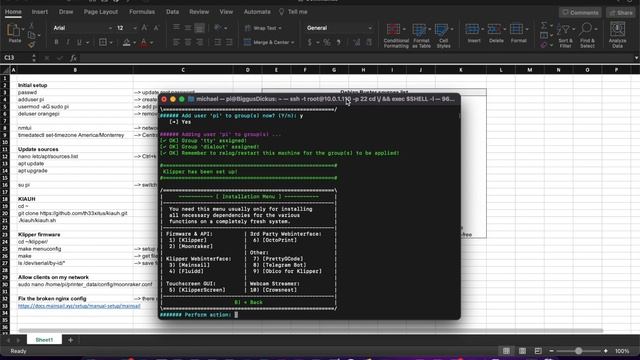Click the Font Color A icon
The height and width of the screenshot is (360, 640).
pos(144,42)
